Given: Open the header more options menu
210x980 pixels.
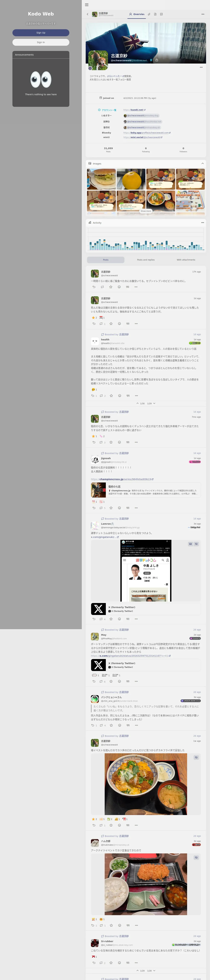Looking at the screenshot, I should coord(203,14).
